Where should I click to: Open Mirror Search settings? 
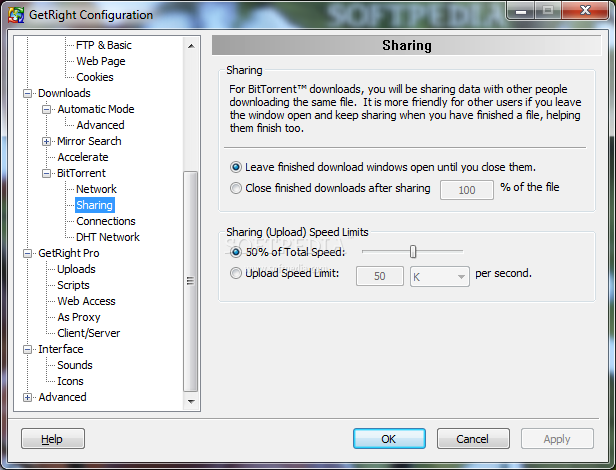[x=89, y=141]
